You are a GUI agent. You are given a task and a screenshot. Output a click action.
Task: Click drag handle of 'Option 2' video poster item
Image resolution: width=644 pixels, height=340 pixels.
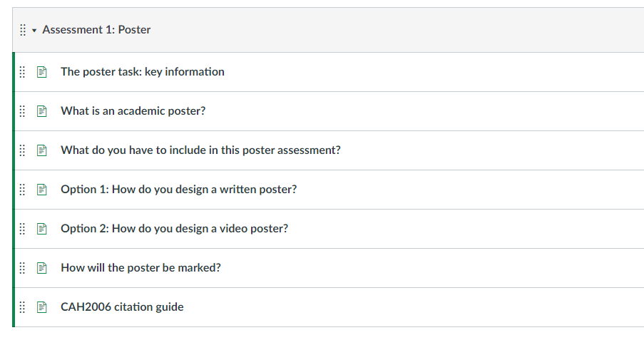(22, 229)
